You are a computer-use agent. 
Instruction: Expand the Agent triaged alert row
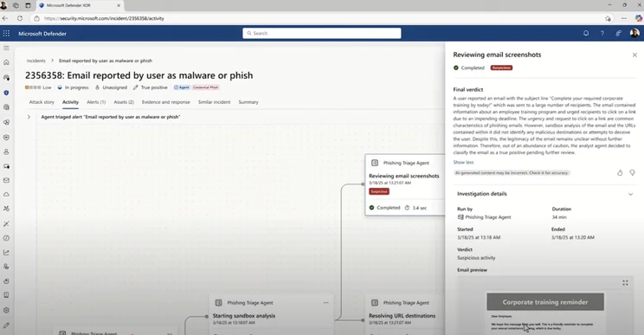point(29,117)
